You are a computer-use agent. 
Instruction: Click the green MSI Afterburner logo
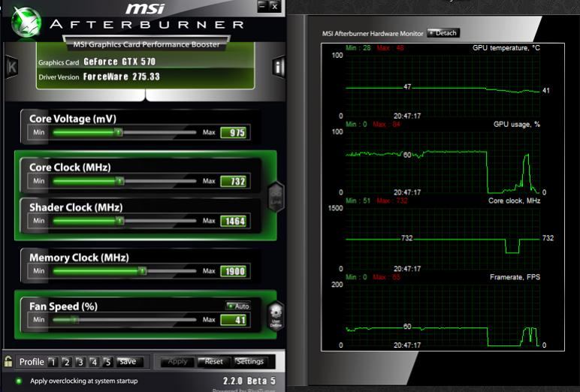click(26, 23)
